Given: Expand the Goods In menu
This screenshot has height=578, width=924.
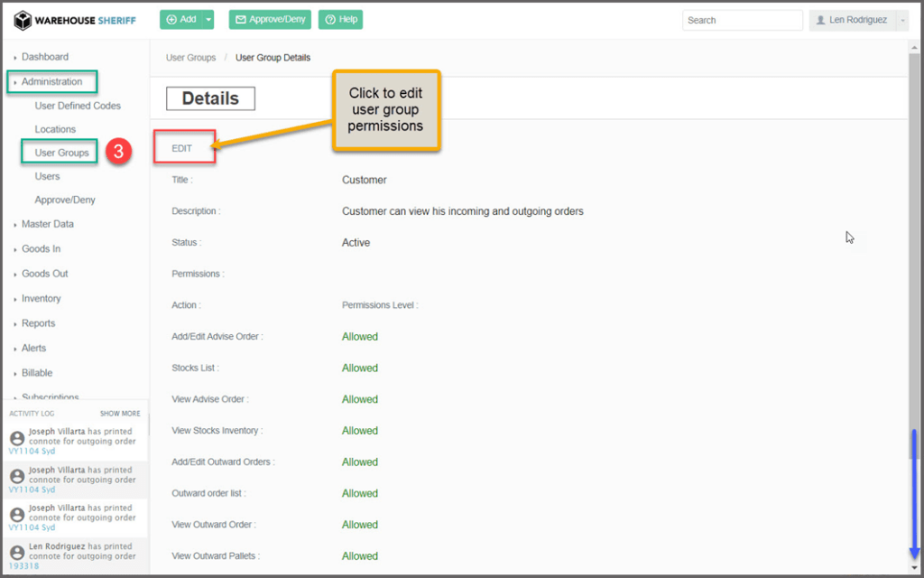Looking at the screenshot, I should point(42,248).
